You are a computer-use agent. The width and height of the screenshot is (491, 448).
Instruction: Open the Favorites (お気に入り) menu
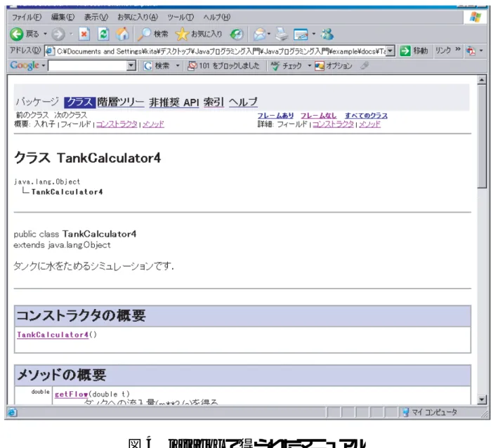click(x=138, y=18)
